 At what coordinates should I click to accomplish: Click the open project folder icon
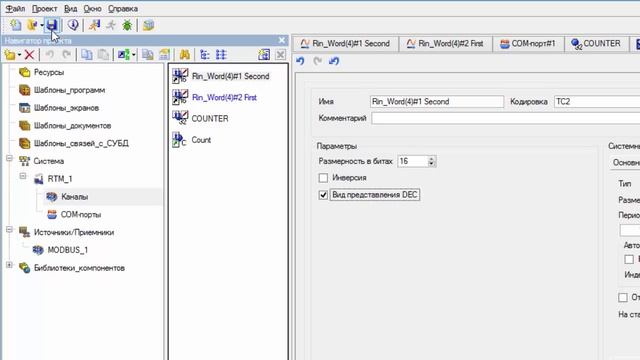(x=32, y=25)
